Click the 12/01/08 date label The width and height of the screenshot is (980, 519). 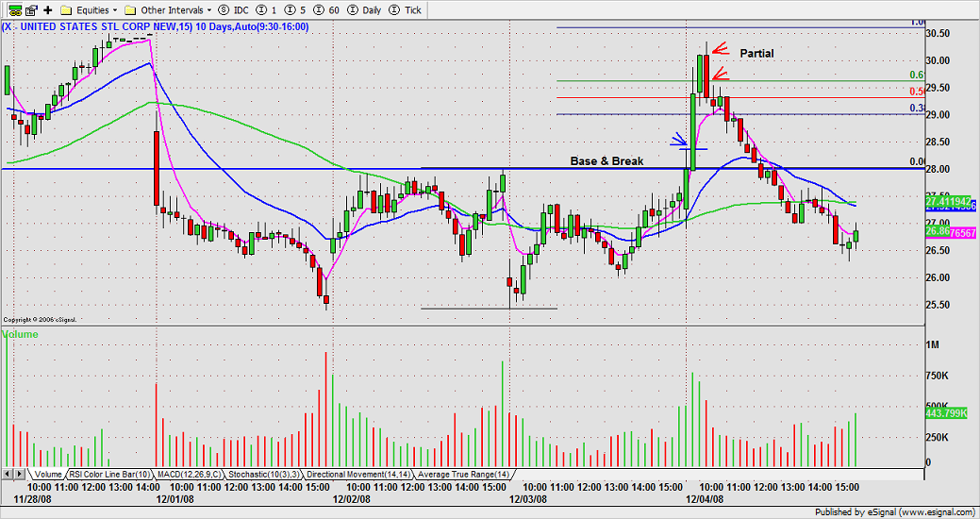point(174,499)
